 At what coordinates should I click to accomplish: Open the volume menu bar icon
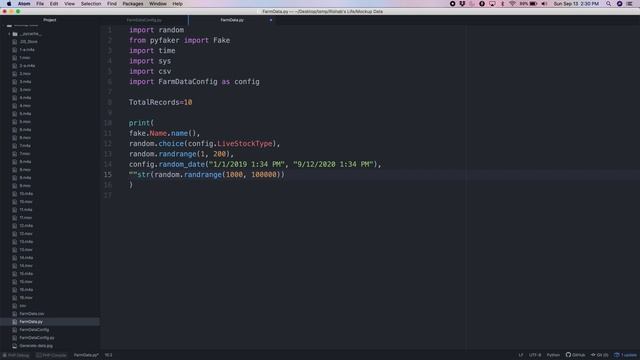pos(544,4)
